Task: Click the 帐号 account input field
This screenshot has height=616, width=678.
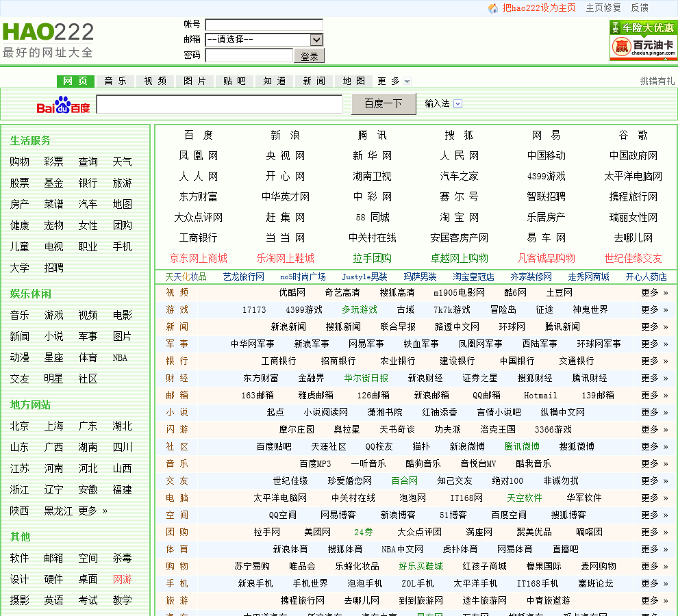Action: click(x=264, y=25)
